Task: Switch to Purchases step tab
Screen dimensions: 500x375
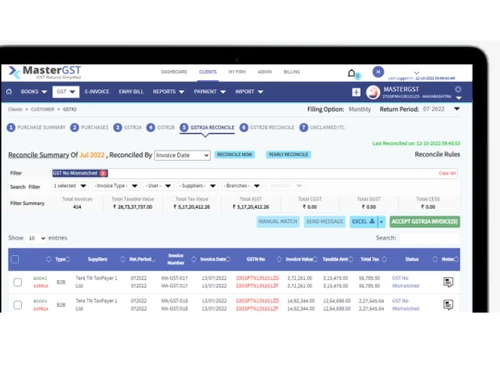Action: click(89, 127)
